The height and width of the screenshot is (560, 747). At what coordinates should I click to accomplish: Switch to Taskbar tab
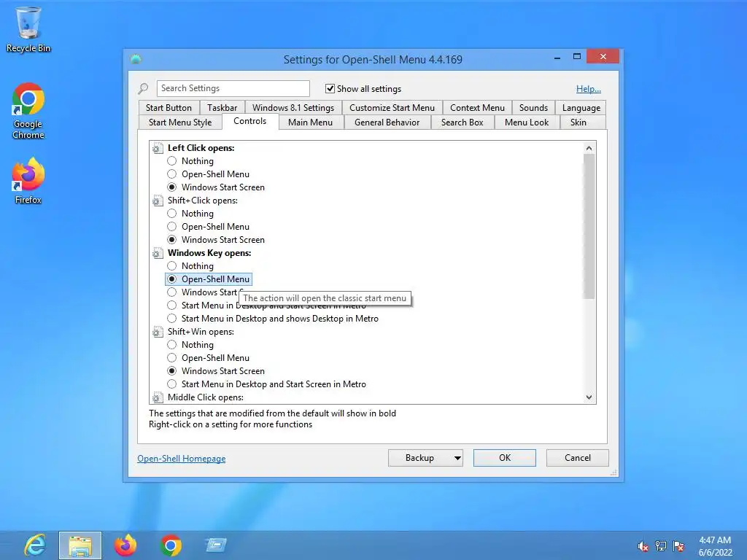tap(222, 108)
